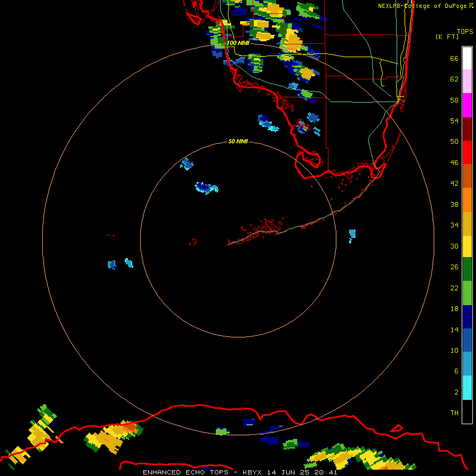Viewport: 476px width, 476px height.
Task: Click the yellow 30 kft legend swatch
Action: [x=467, y=246]
